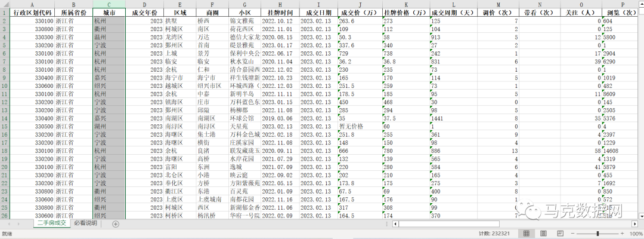The height and width of the screenshot is (239, 644).
Task: Select column I header
Action: click(318, 4)
